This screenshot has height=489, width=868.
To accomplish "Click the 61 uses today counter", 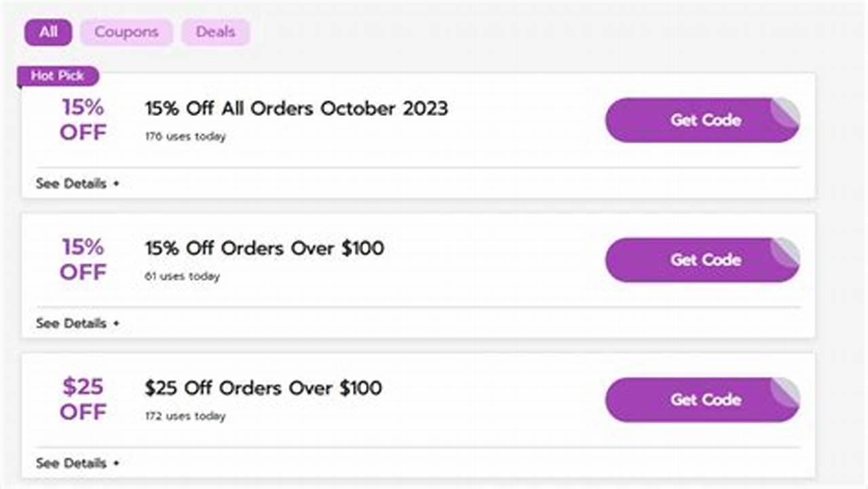I will (181, 276).
